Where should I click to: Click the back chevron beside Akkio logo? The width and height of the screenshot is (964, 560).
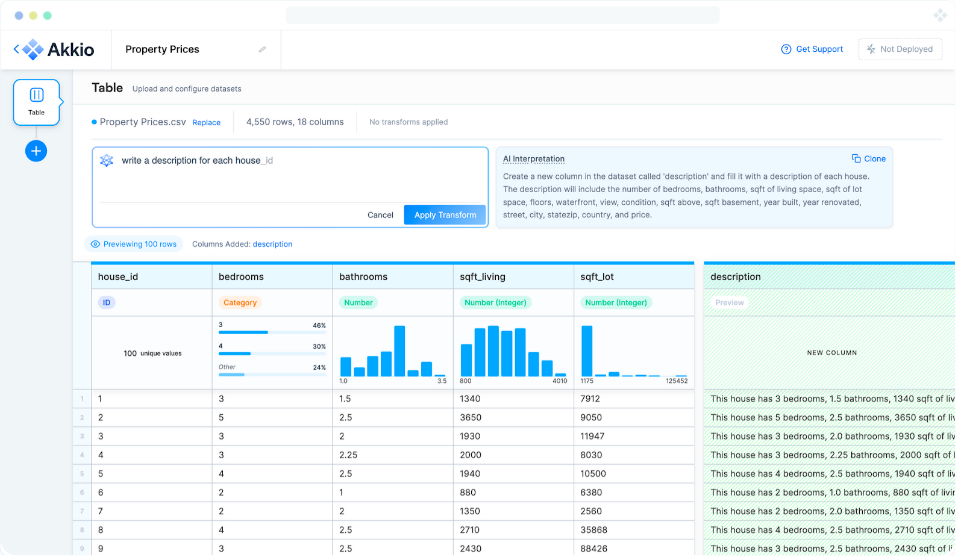(16, 49)
